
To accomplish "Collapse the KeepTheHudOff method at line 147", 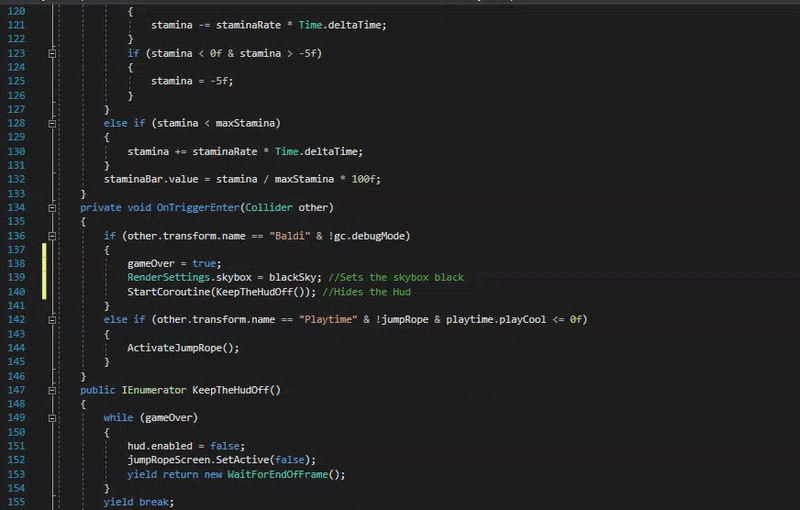I will pyautogui.click(x=52, y=390).
